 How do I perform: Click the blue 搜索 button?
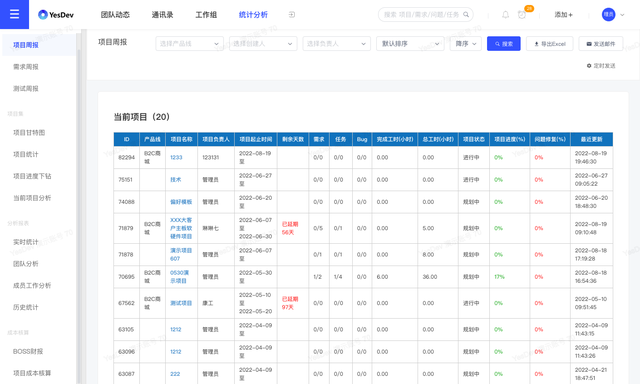point(504,44)
